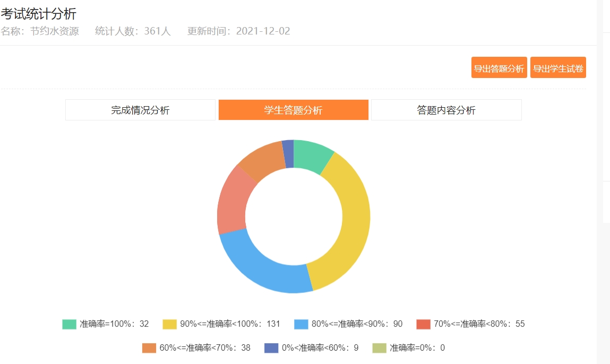The image size is (610, 364).
Task: Toggle the yellow 90%<=准确率<100% legend swatch
Action: (x=169, y=324)
